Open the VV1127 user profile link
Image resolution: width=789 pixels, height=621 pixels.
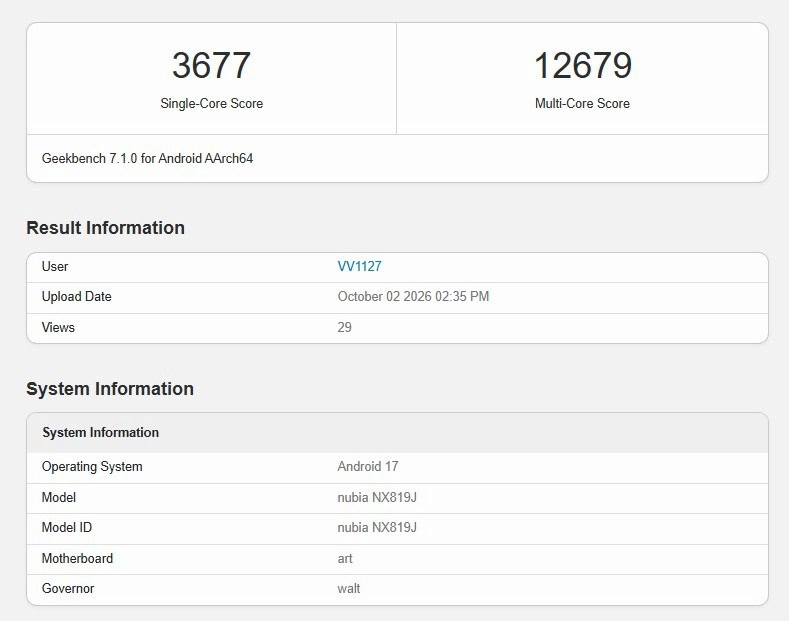(359, 266)
